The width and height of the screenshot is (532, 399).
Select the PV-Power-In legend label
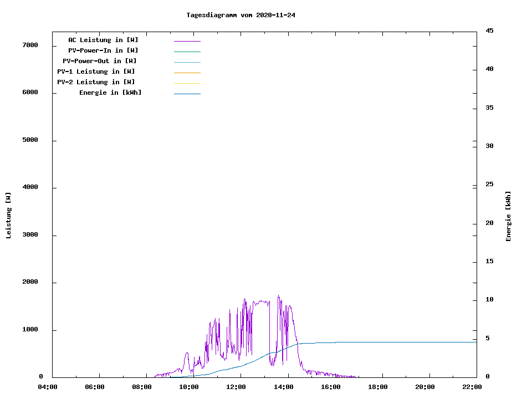point(103,51)
